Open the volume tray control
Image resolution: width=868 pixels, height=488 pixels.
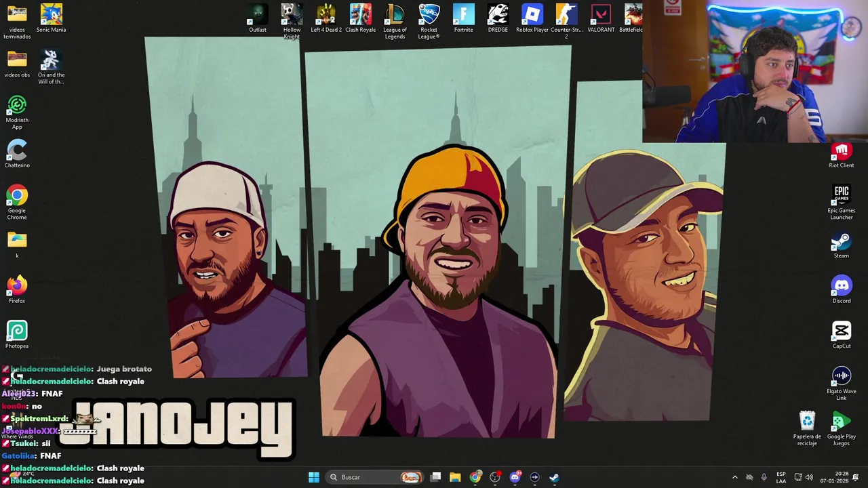(x=809, y=477)
